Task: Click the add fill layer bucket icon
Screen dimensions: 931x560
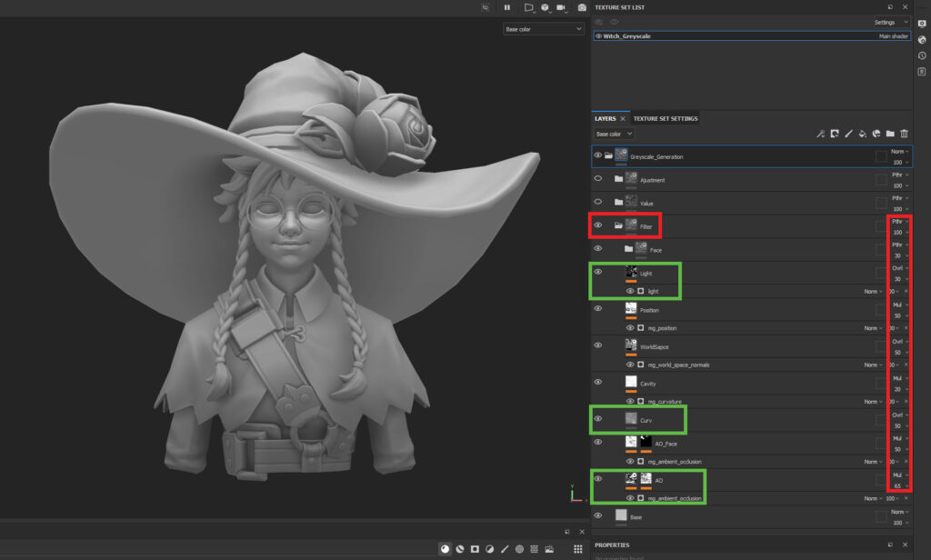Action: (x=863, y=134)
